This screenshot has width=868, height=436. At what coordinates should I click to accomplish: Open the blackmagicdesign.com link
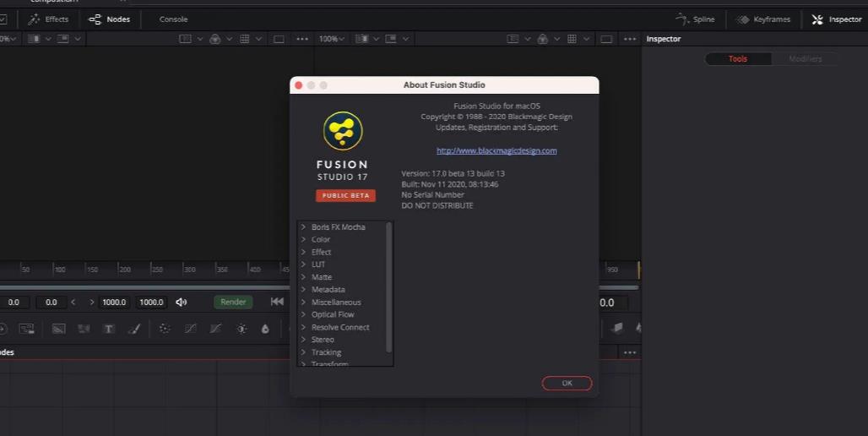click(x=496, y=150)
